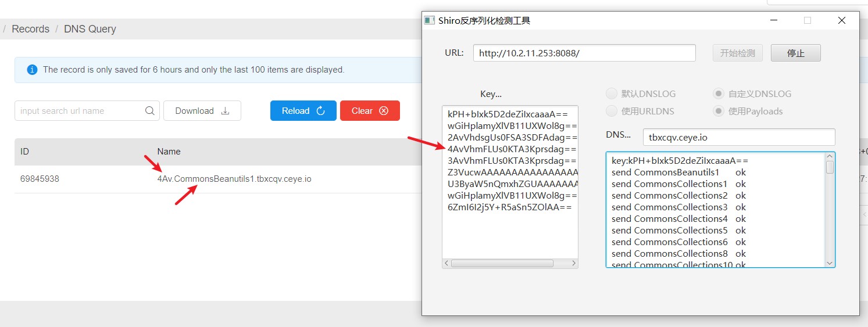Click the input search url name field
868x327 pixels.
pyautogui.click(x=87, y=111)
